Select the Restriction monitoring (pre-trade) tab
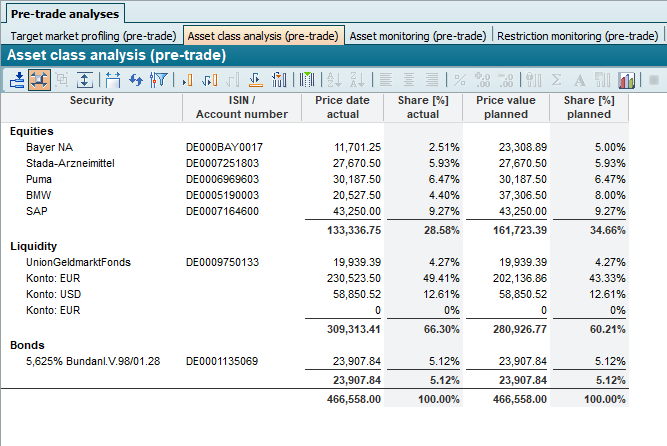Image resolution: width=667 pixels, height=446 pixels. [x=577, y=35]
